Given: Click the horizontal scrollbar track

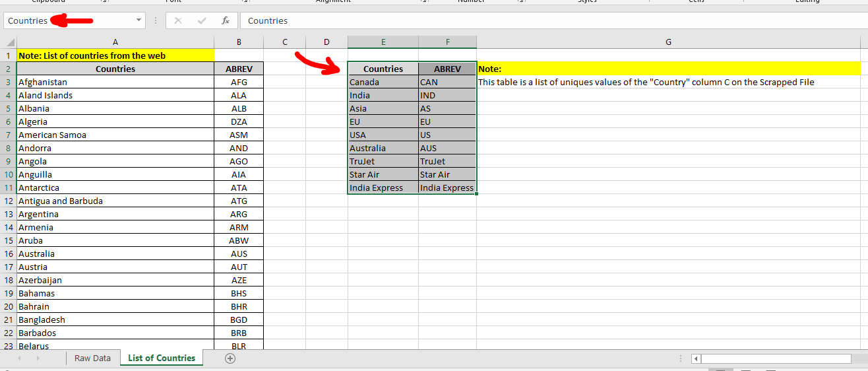Looking at the screenshot, I should pos(776,358).
